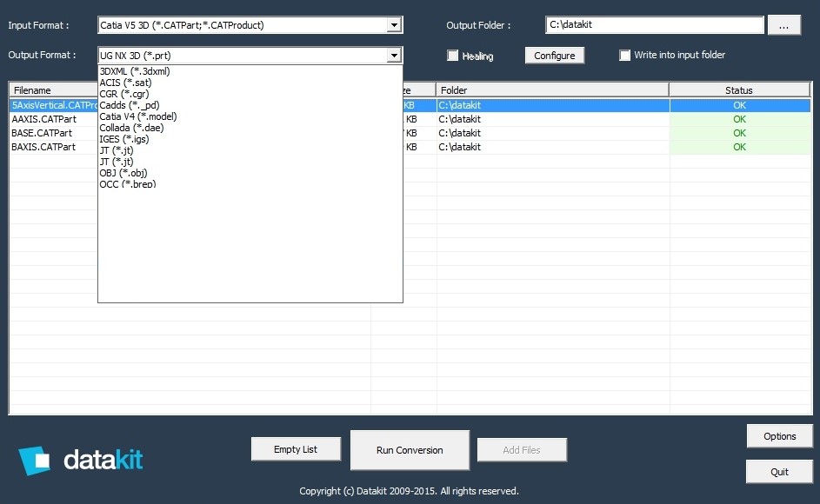This screenshot has height=504, width=820.
Task: Select the AAXIS.CATPart file
Action: [x=44, y=119]
